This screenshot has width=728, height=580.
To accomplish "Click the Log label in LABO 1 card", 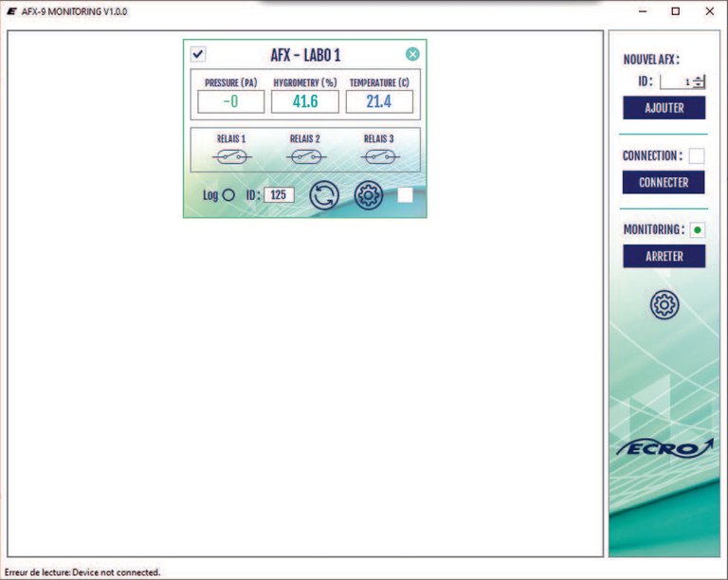I will coord(210,195).
